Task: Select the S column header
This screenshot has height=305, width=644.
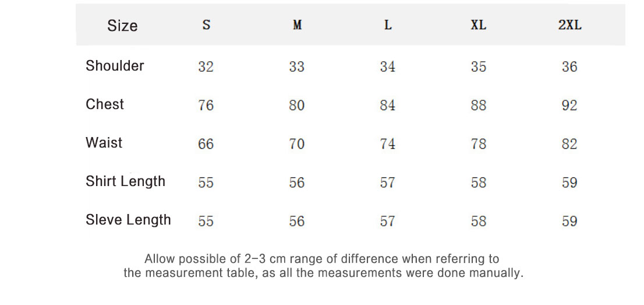Action: click(x=206, y=25)
